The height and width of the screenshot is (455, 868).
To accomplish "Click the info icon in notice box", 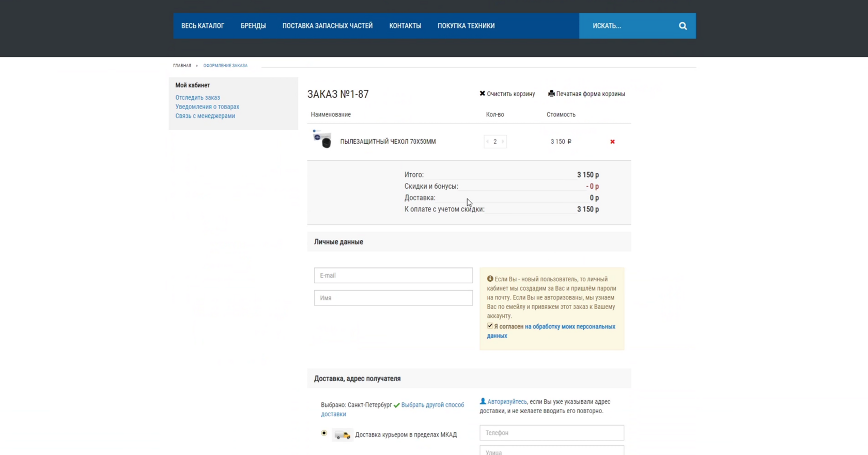I will (x=490, y=279).
